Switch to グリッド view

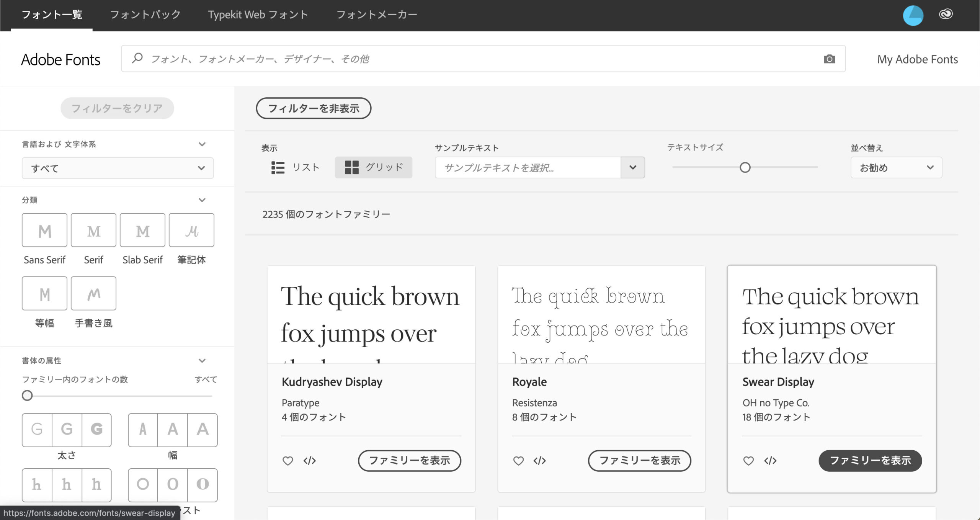(x=373, y=167)
